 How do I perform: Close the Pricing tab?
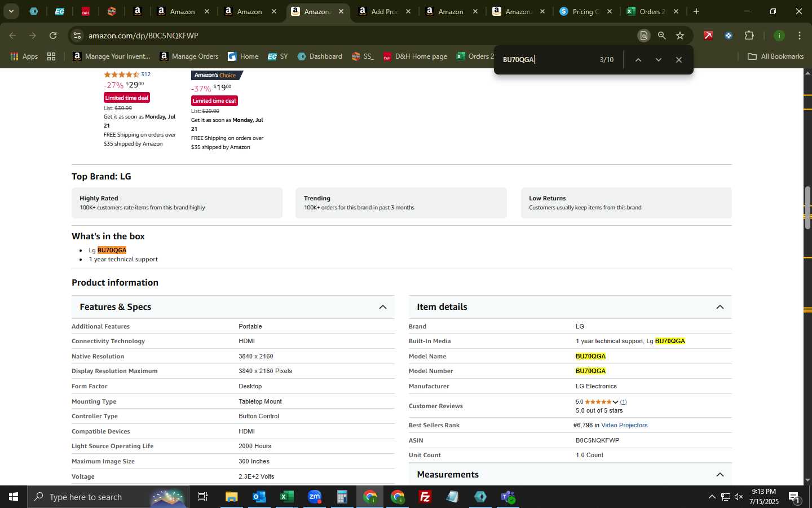point(610,11)
